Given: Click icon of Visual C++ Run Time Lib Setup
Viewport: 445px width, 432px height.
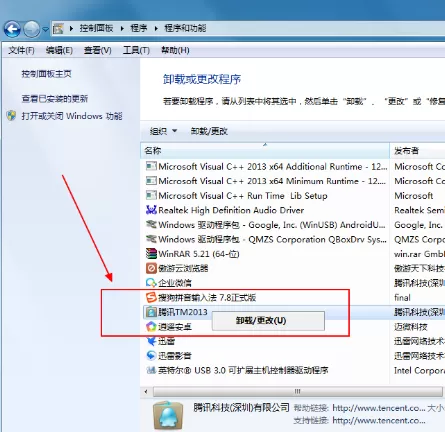Looking at the screenshot, I should click(151, 195).
